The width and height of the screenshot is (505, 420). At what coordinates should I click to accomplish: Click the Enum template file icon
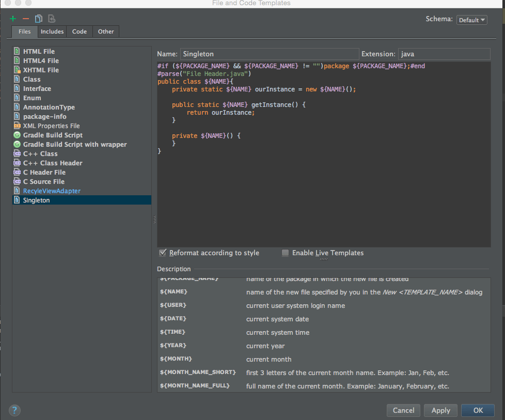[17, 98]
